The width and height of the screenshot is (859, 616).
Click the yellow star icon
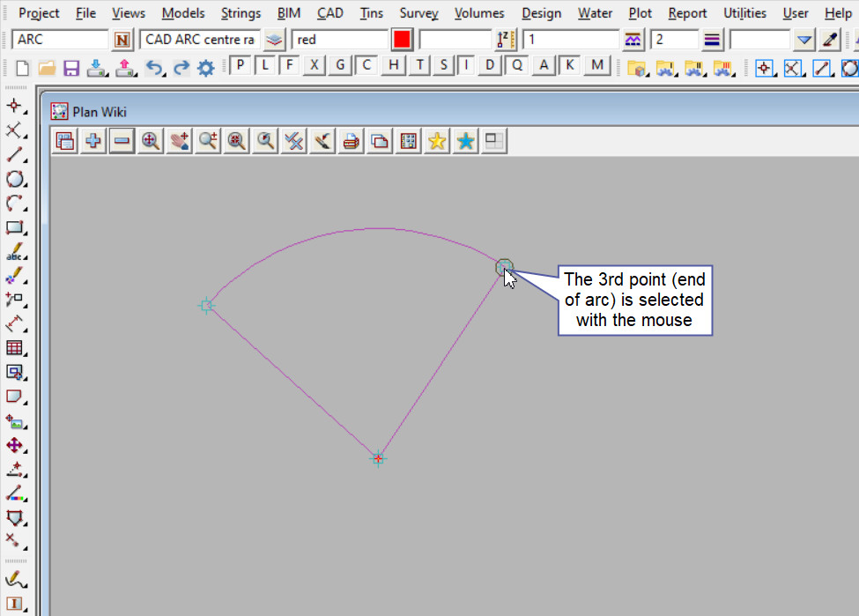pos(436,141)
